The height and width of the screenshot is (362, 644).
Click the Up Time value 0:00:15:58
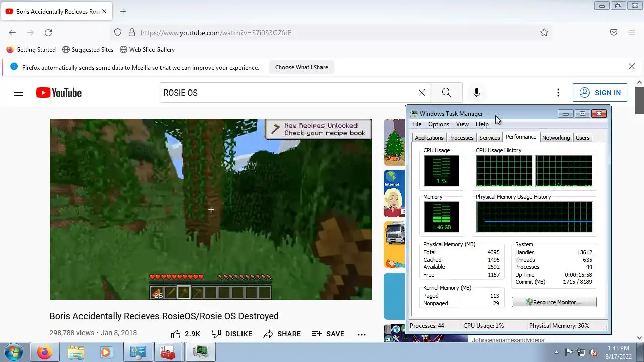tap(578, 275)
